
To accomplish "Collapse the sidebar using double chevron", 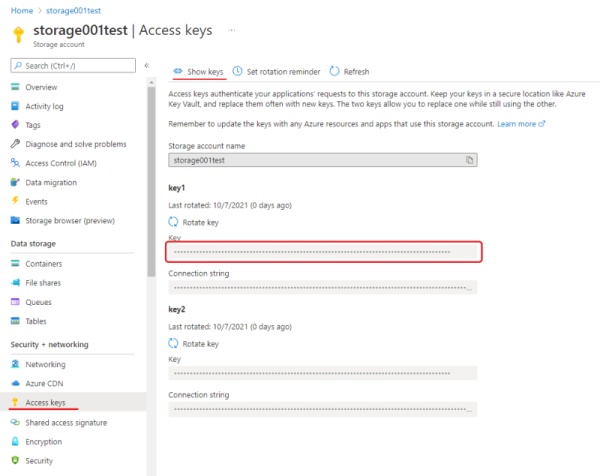I will point(147,66).
